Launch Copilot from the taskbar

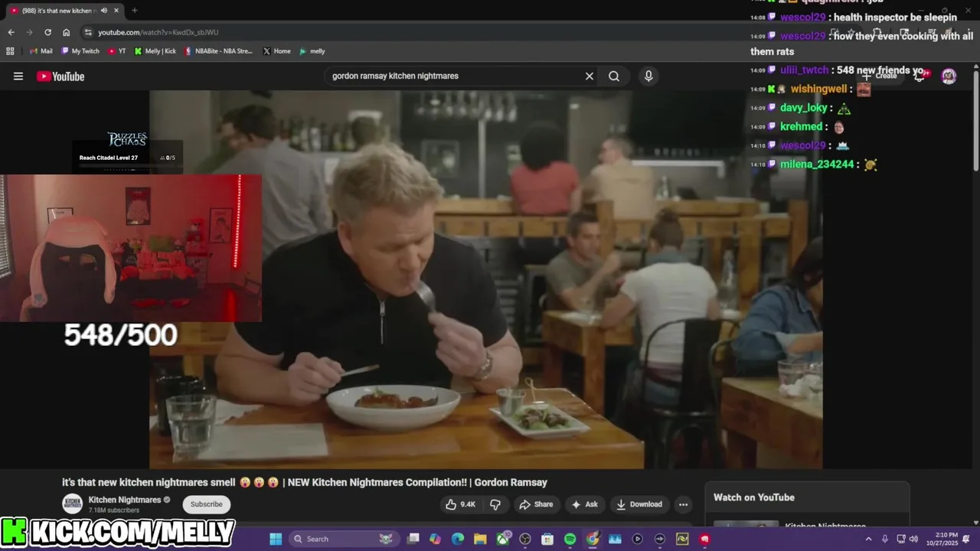[x=436, y=539]
